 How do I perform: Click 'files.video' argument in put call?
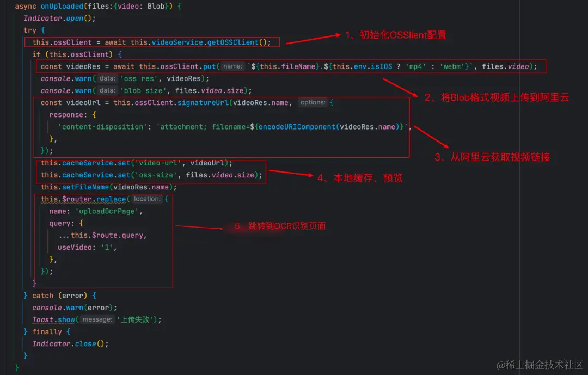pos(505,66)
